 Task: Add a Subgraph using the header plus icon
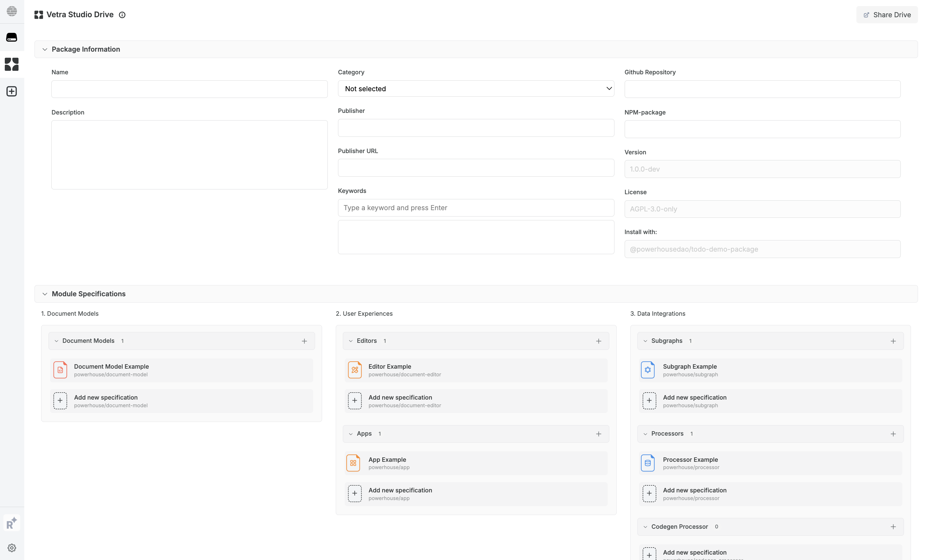tap(893, 341)
